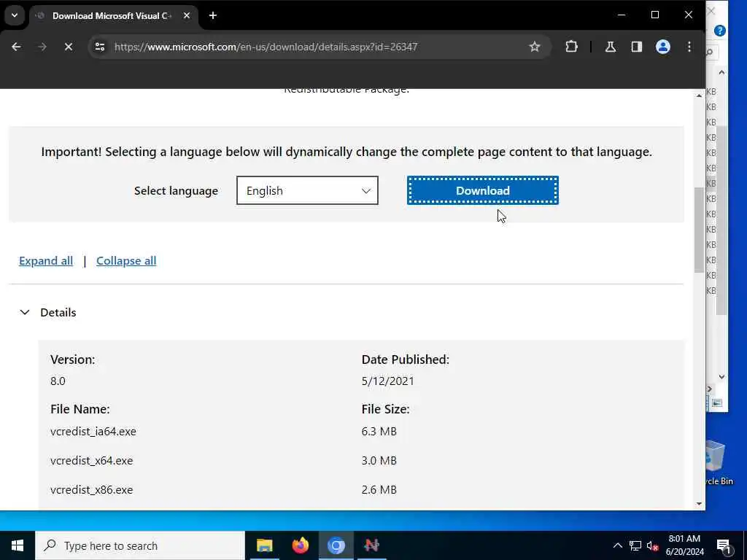747x560 pixels.
Task: Click the vcredist_x64.exe file name
Action: (x=91, y=461)
